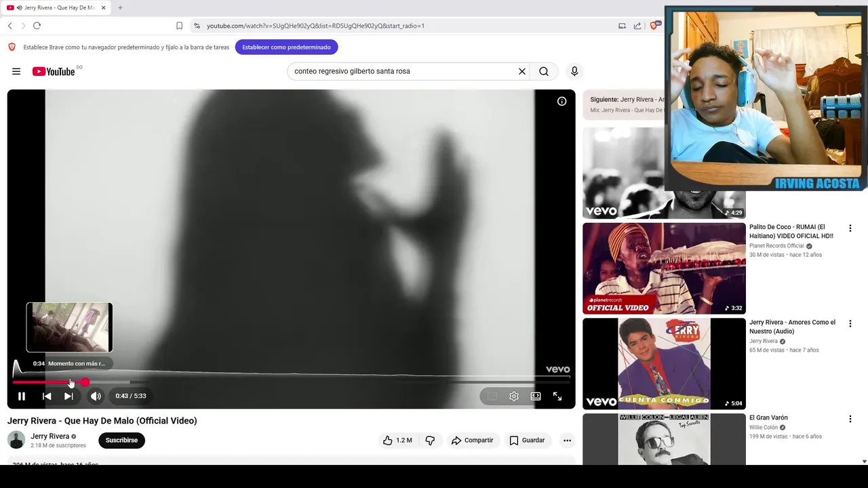Go to the YouTube home logo

53,71
